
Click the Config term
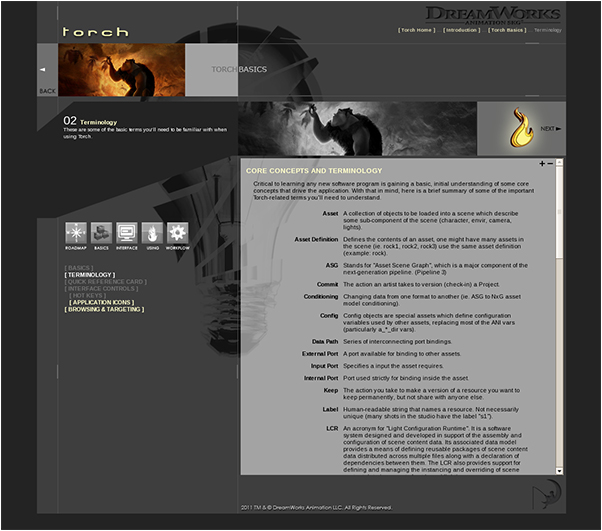point(329,316)
